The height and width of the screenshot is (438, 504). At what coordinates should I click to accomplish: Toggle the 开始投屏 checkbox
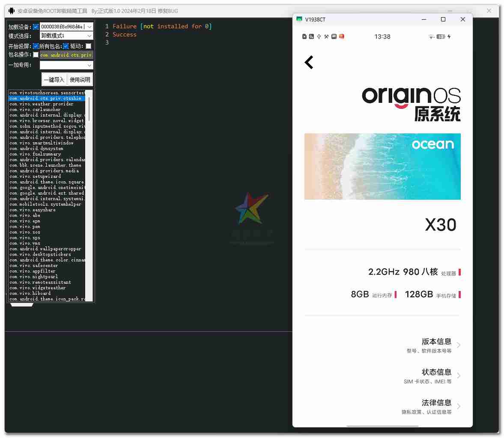[36, 46]
